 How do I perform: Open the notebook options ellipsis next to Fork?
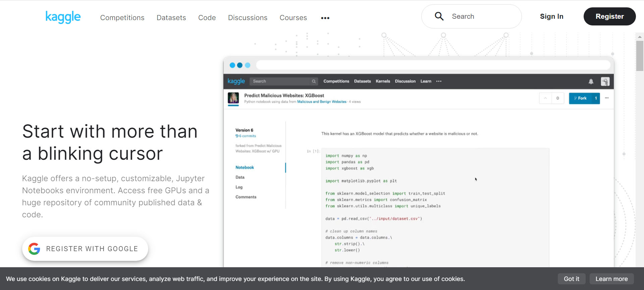[607, 98]
